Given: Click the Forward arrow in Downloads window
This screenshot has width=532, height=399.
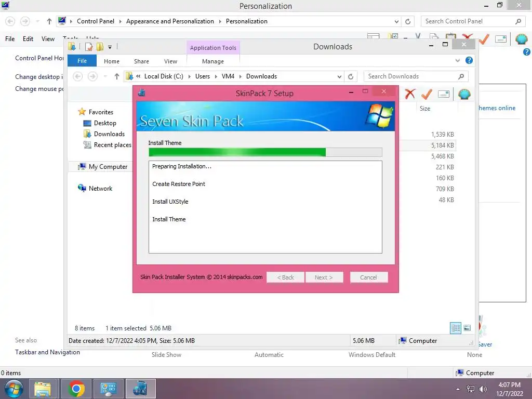Looking at the screenshot, I should (x=92, y=76).
